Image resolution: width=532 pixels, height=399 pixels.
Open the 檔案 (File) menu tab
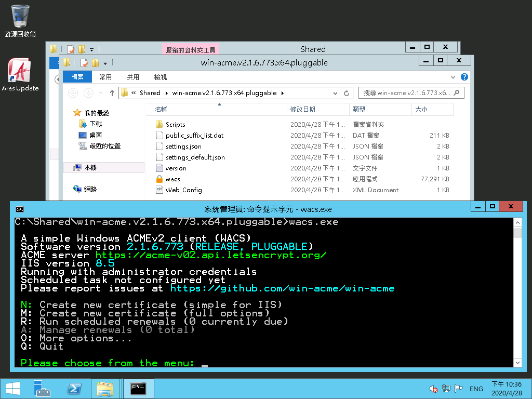pos(77,77)
